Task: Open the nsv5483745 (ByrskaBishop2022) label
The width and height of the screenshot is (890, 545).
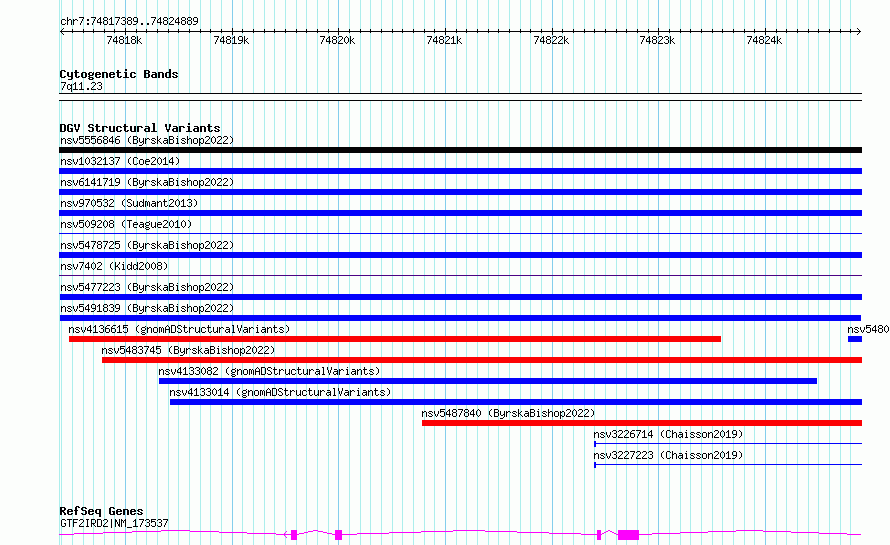Action: [188, 350]
